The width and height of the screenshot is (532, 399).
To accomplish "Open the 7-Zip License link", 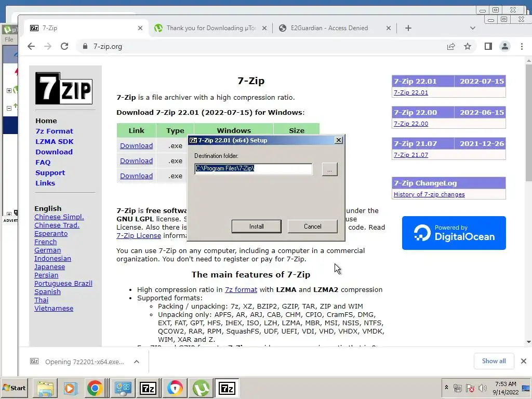I will coord(138,235).
